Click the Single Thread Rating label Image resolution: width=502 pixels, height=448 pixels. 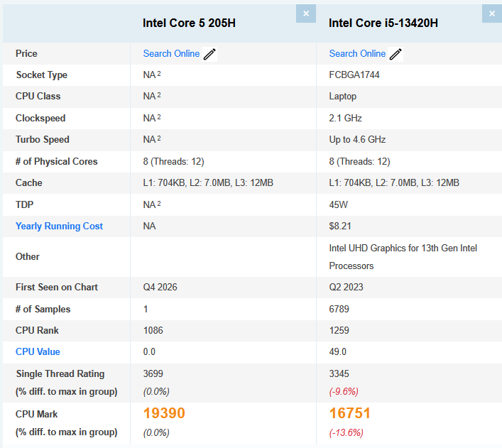pos(60,373)
